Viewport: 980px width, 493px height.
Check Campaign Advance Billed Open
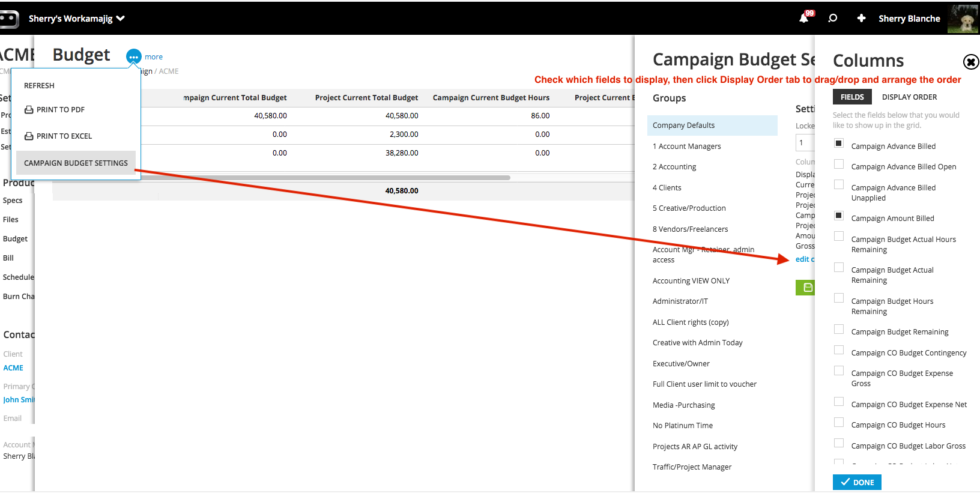coord(839,164)
